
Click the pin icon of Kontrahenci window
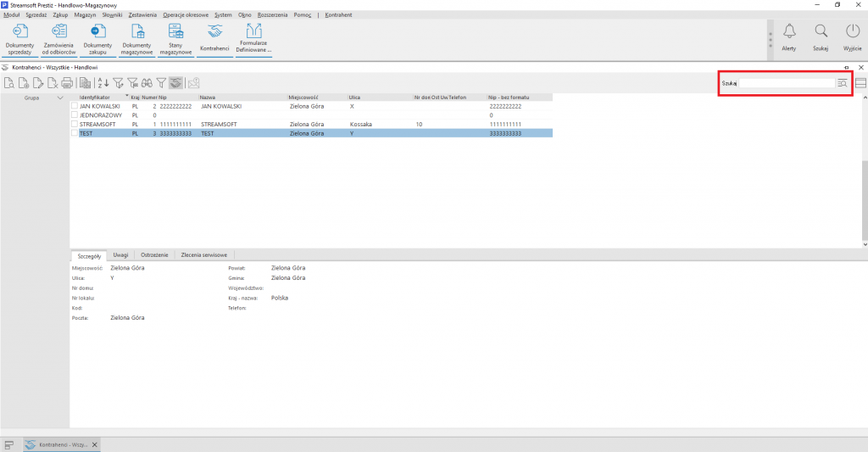point(847,68)
